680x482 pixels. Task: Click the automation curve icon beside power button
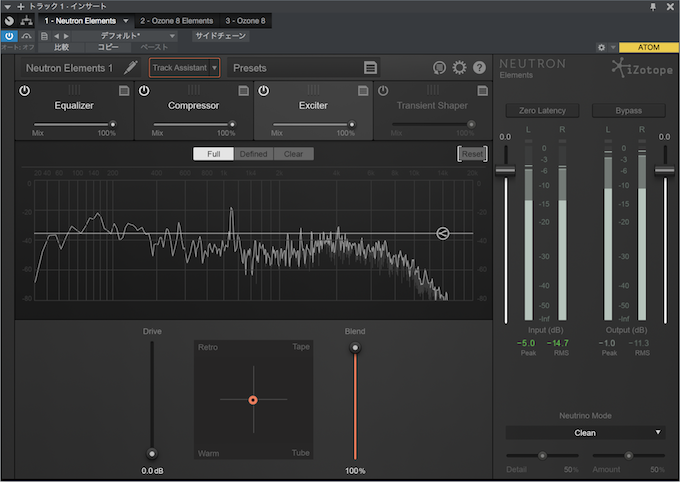pyautogui.click(x=27, y=36)
